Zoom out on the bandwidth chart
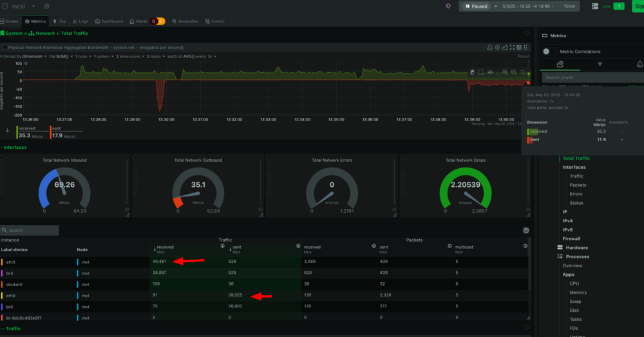Screen dimensions: 644x337 coord(513,72)
